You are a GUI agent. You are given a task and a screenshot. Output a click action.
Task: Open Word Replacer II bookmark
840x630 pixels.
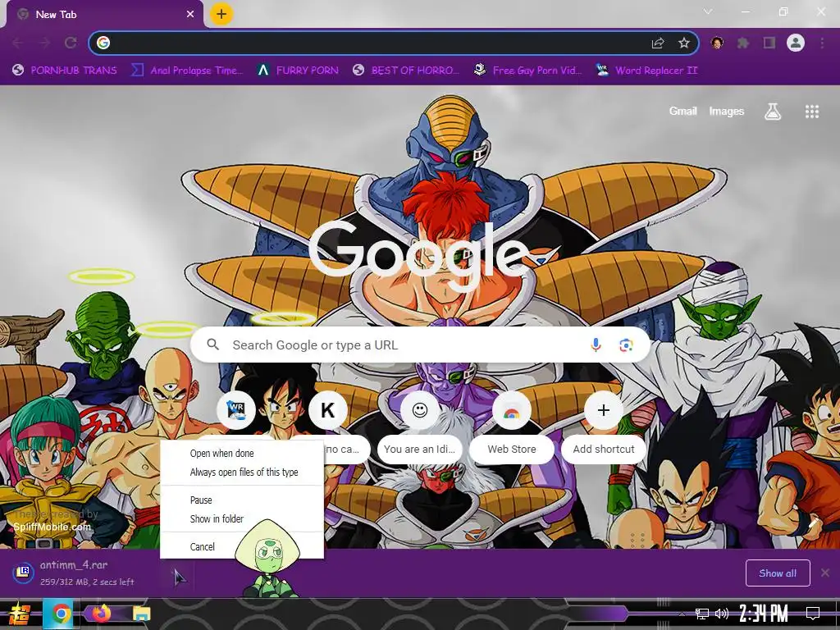pyautogui.click(x=646, y=71)
